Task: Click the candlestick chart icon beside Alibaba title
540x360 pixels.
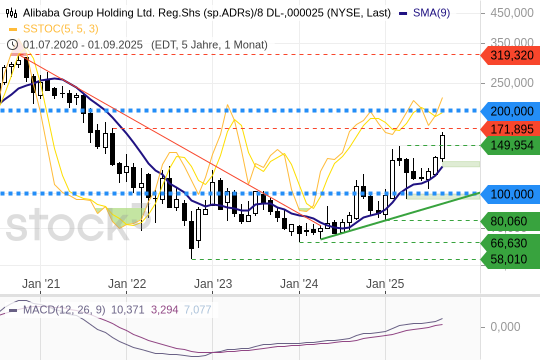Action: 11,13
